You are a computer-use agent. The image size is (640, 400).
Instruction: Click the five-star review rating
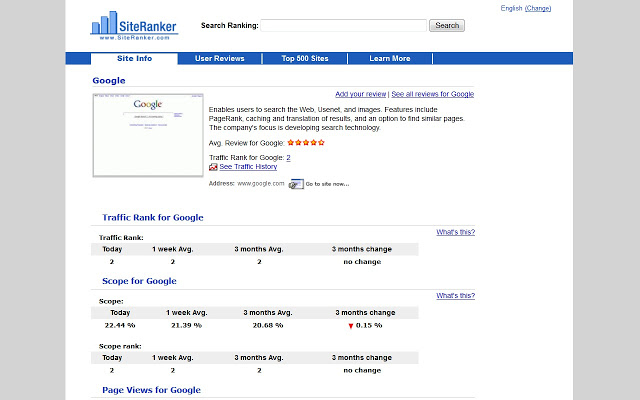pyautogui.click(x=306, y=143)
